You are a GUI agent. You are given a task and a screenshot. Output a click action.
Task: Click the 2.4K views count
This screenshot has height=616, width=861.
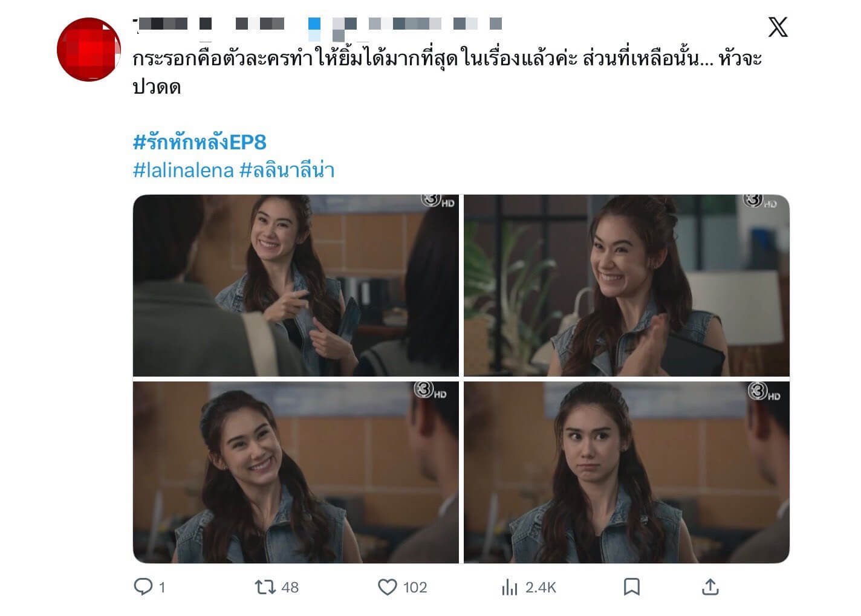541,588
